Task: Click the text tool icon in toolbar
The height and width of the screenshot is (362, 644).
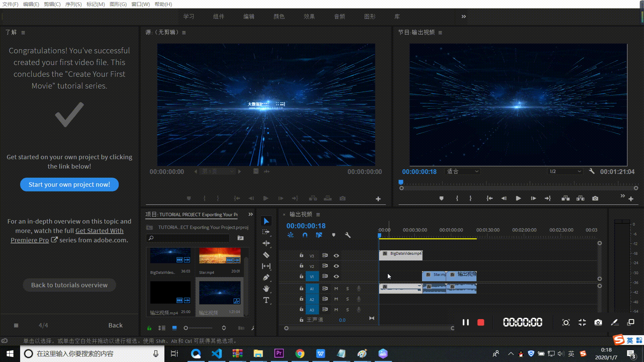Action: [x=266, y=300]
